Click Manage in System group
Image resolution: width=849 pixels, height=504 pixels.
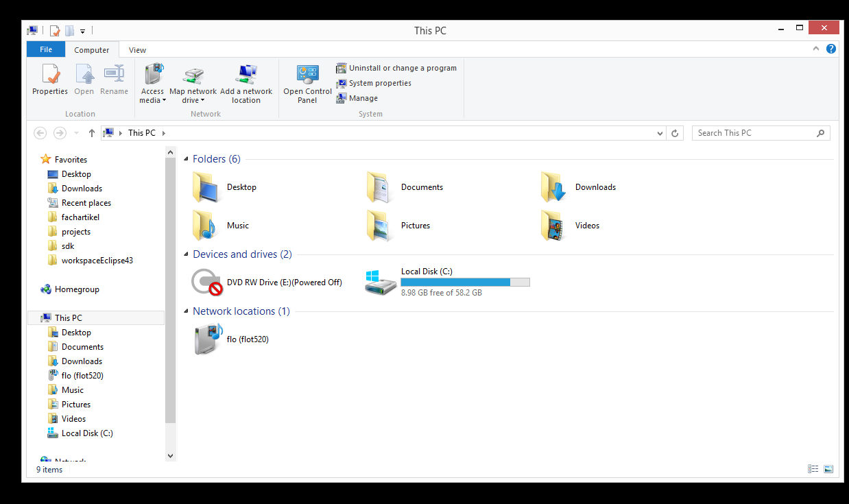click(357, 98)
